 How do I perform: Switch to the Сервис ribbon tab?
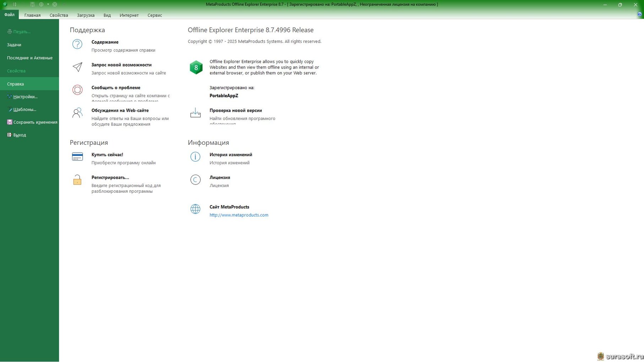tap(155, 15)
